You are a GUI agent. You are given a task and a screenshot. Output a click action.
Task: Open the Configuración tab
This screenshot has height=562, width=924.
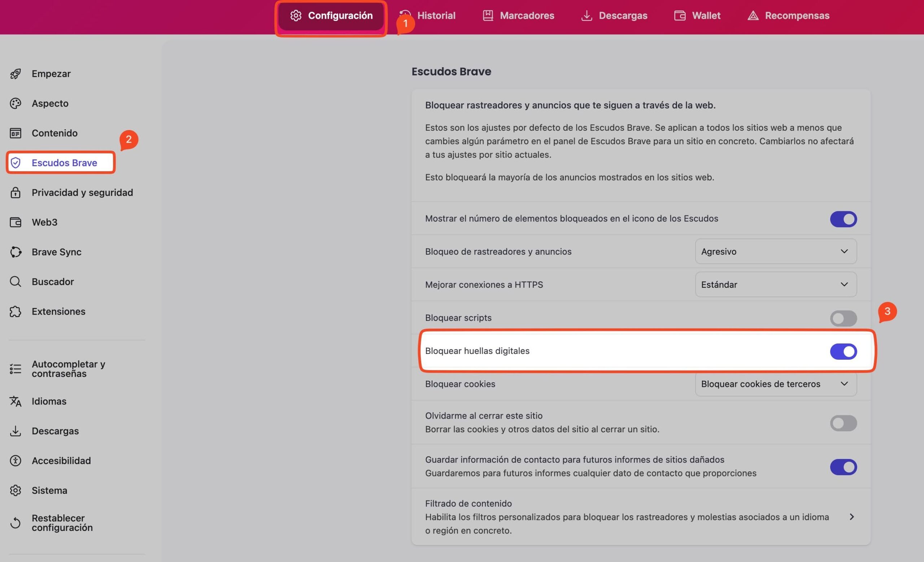(x=331, y=16)
